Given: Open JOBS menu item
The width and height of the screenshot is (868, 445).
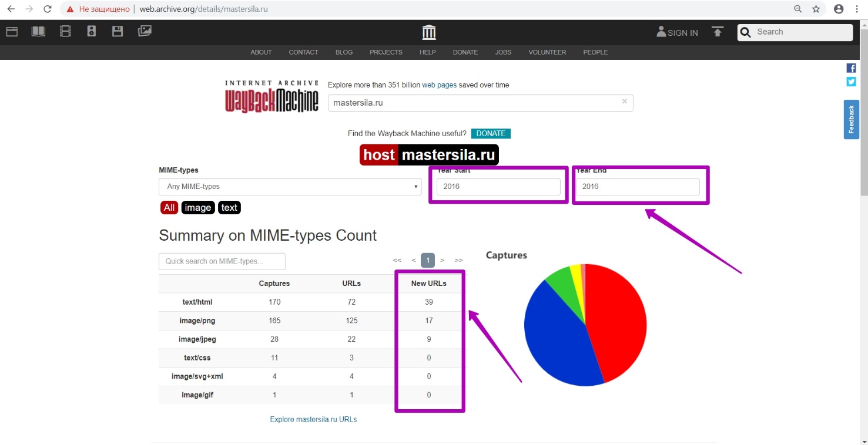Looking at the screenshot, I should (503, 52).
